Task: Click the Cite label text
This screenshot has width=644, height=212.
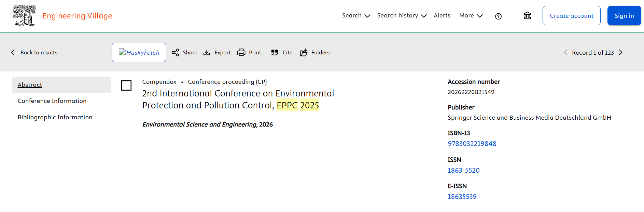Action: click(288, 52)
